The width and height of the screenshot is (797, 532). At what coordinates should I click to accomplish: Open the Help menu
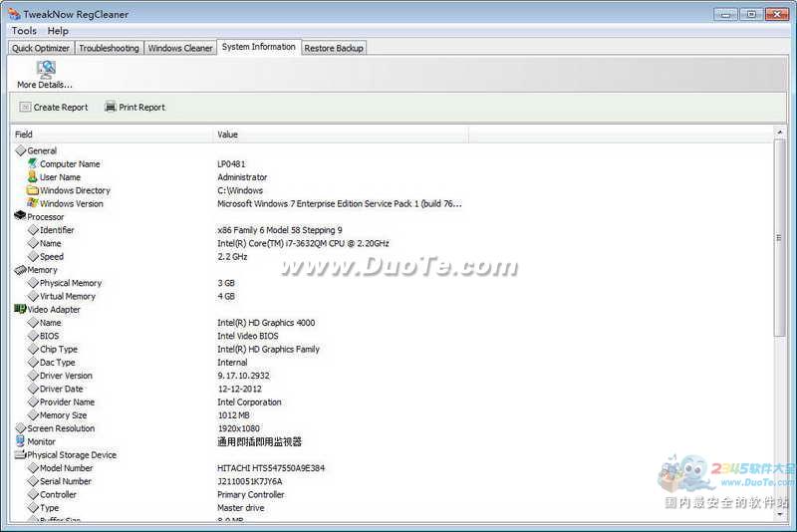tap(58, 31)
